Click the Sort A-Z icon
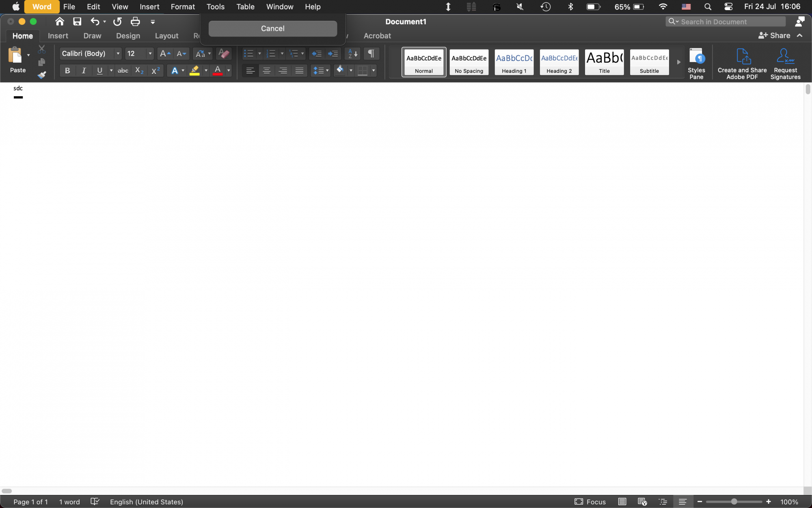The height and width of the screenshot is (508, 812). (352, 54)
